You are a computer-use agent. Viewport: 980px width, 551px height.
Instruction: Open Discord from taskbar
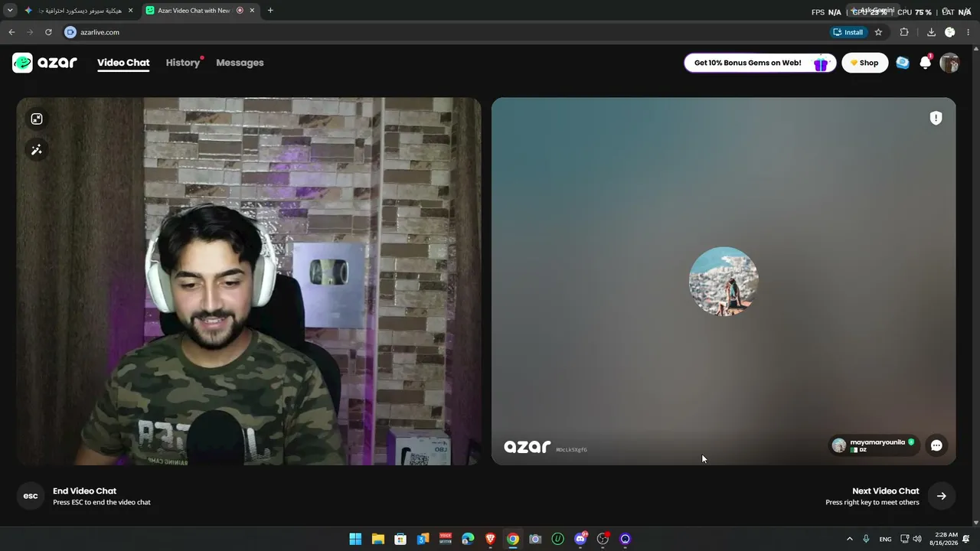click(x=580, y=539)
